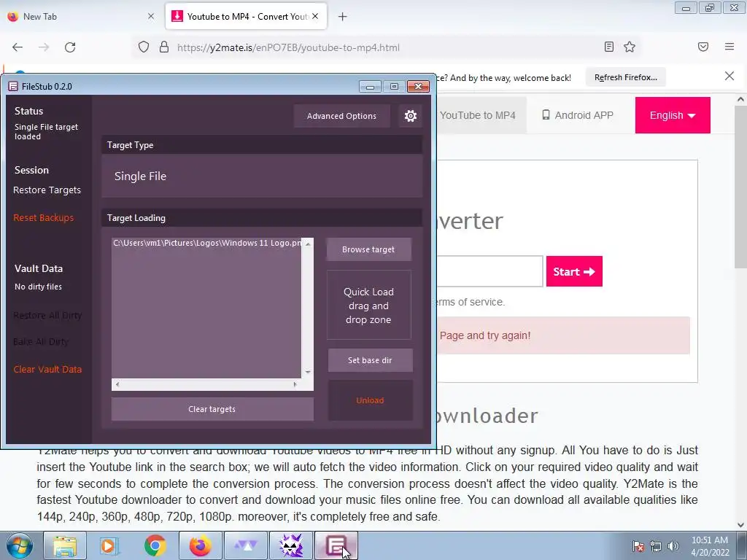Open the taskbar clock and date
The height and width of the screenshot is (560, 747).
coord(710,546)
